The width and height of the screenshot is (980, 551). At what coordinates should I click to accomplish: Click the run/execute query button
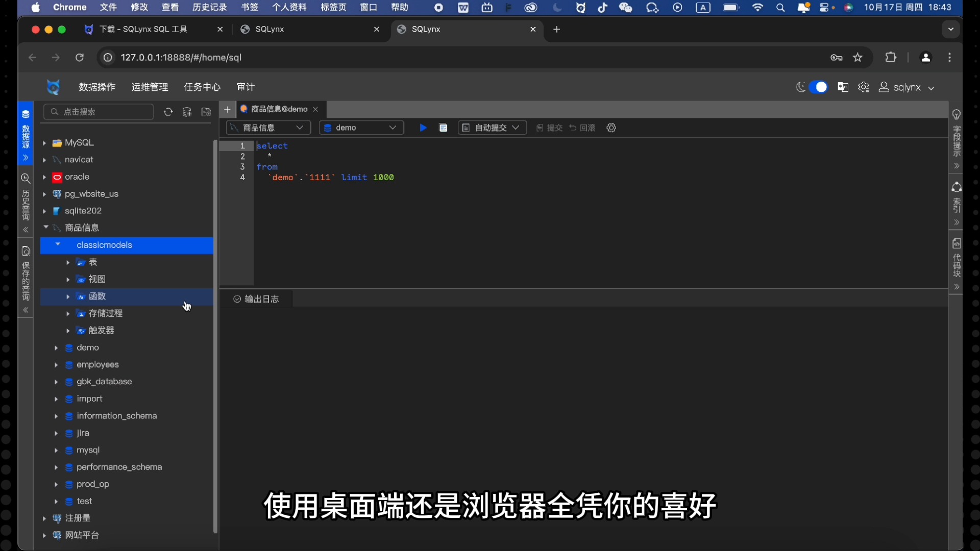[422, 127]
